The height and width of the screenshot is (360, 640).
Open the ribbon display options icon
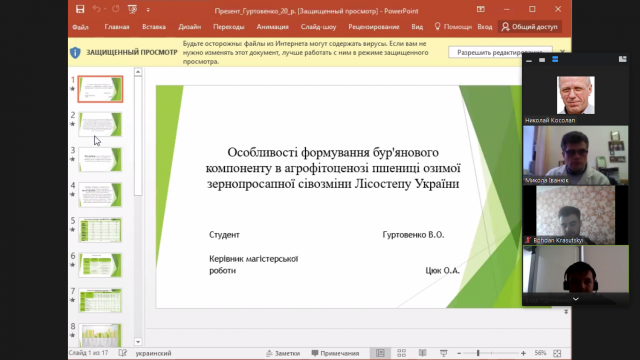point(481,9)
